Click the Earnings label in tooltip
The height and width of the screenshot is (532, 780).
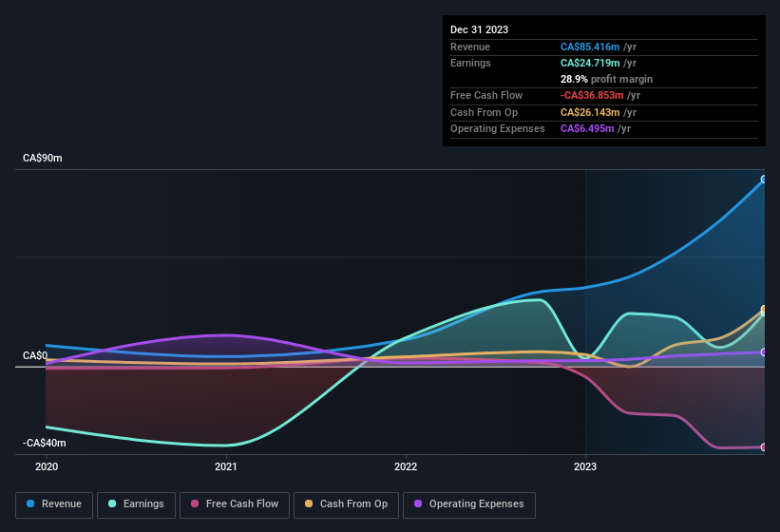point(470,63)
